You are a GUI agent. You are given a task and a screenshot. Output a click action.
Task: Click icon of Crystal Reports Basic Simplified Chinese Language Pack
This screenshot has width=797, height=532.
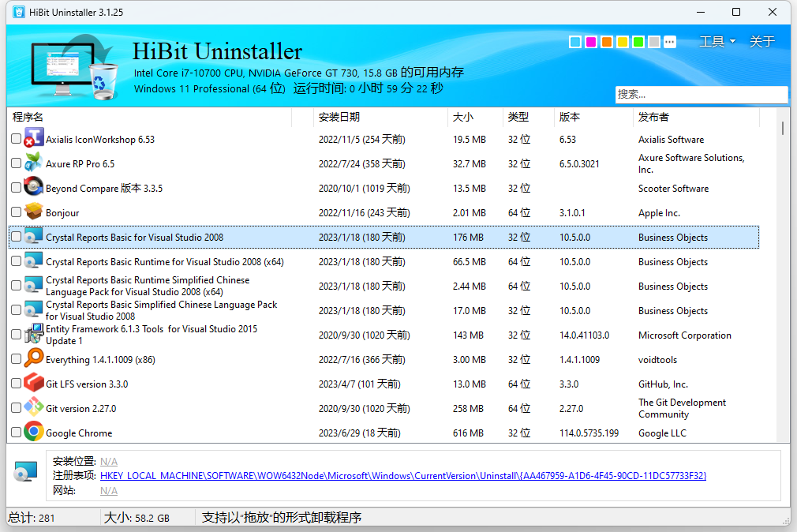pos(34,309)
